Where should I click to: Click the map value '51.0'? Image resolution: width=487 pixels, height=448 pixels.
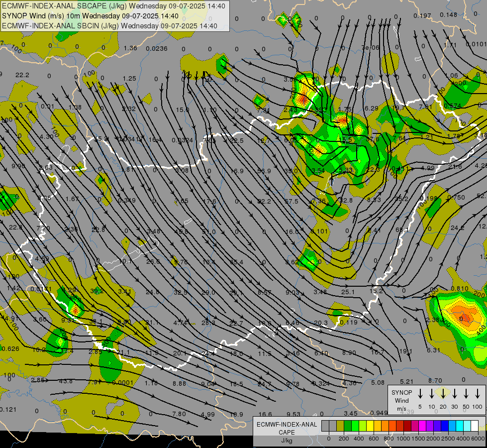tap(209, 232)
